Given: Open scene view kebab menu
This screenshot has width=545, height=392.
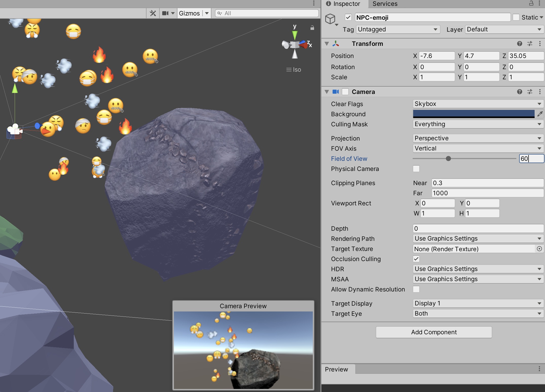Looking at the screenshot, I should [314, 3].
